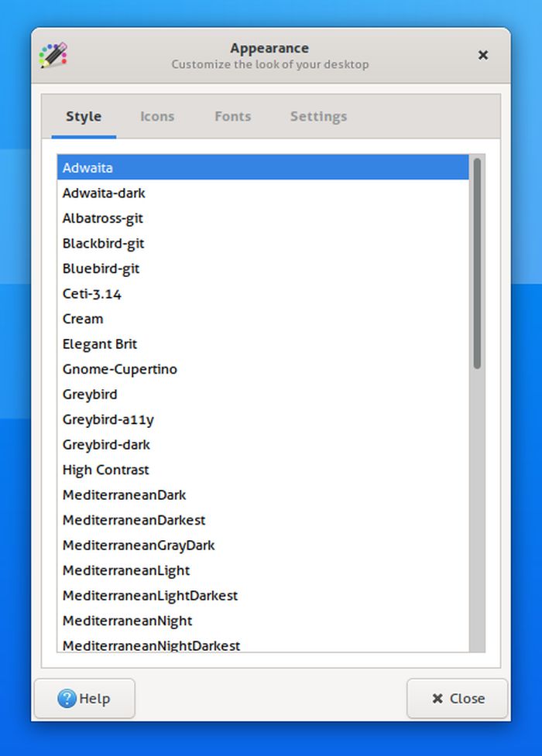Apply the Ceti-3.14 theme
This screenshot has width=542, height=756.
tap(91, 294)
